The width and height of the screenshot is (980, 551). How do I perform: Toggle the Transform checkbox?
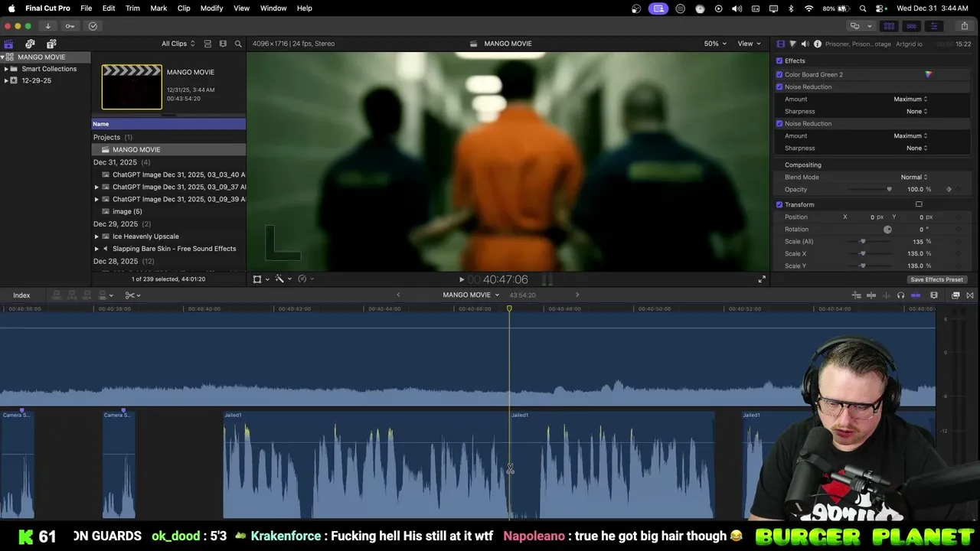779,204
